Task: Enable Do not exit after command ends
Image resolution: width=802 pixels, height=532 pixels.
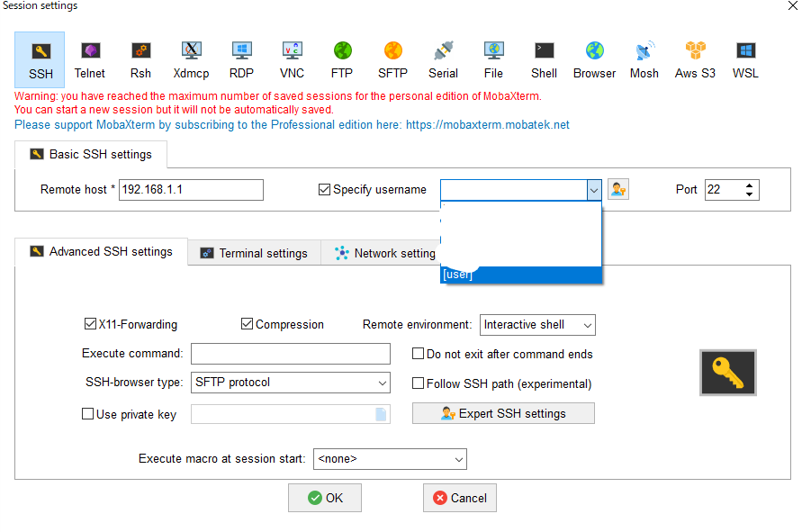Action: coord(418,354)
